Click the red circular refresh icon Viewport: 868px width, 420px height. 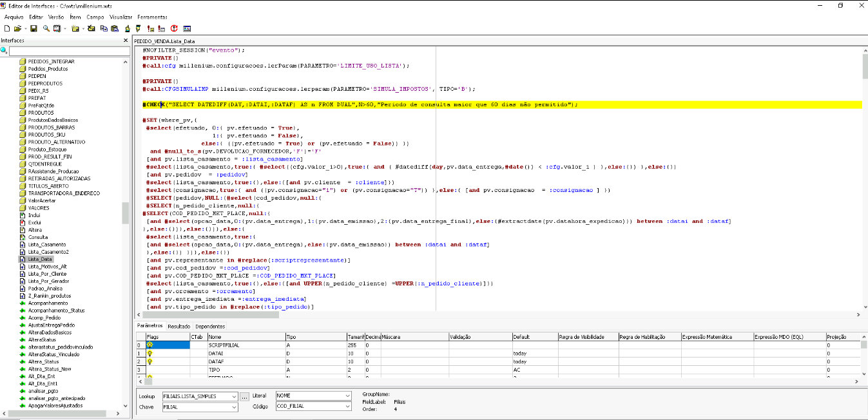pos(174,28)
